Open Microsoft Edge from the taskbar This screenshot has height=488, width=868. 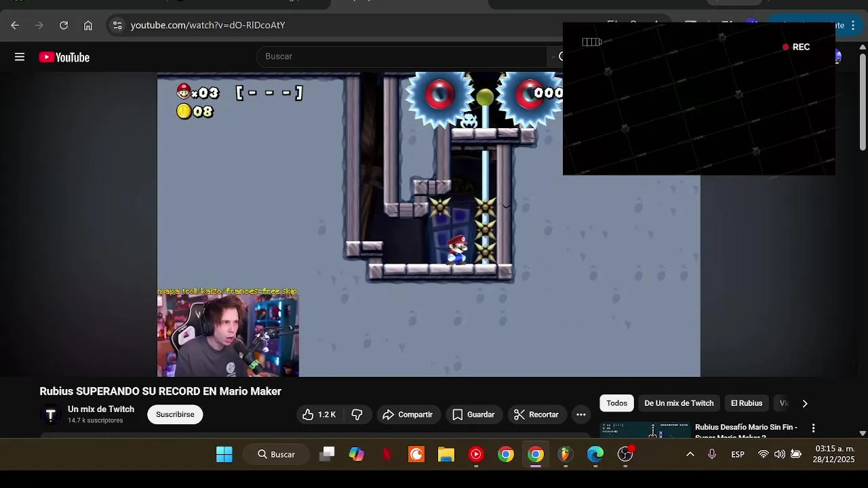595,454
